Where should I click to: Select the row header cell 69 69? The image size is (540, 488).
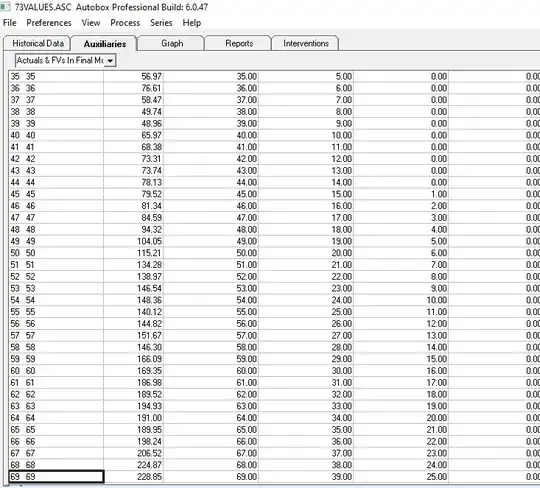56,477
